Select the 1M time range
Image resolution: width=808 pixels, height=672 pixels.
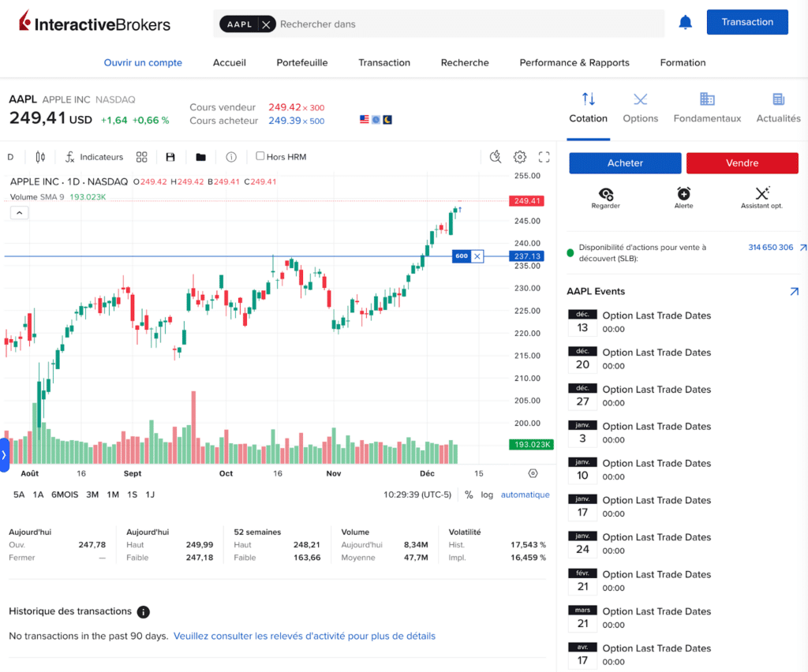[x=113, y=495]
